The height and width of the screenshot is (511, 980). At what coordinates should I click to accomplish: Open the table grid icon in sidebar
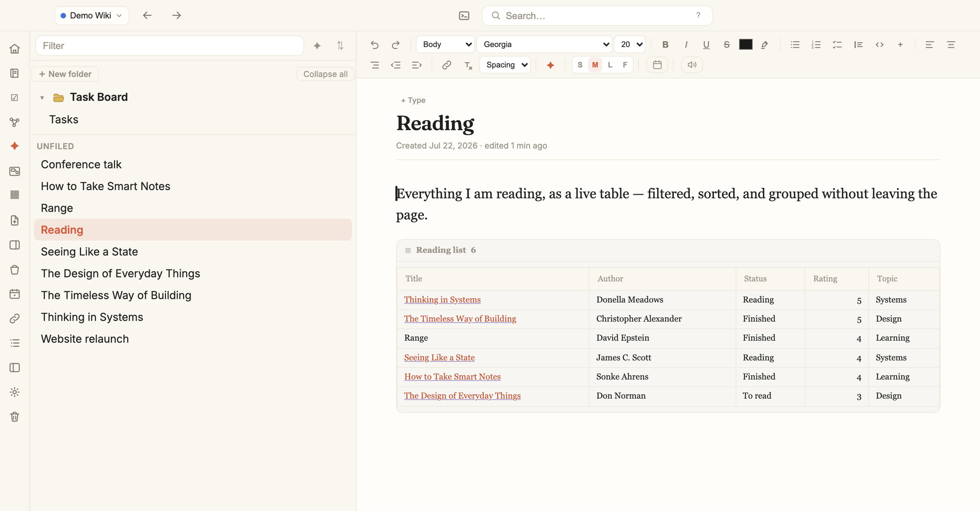click(x=15, y=195)
